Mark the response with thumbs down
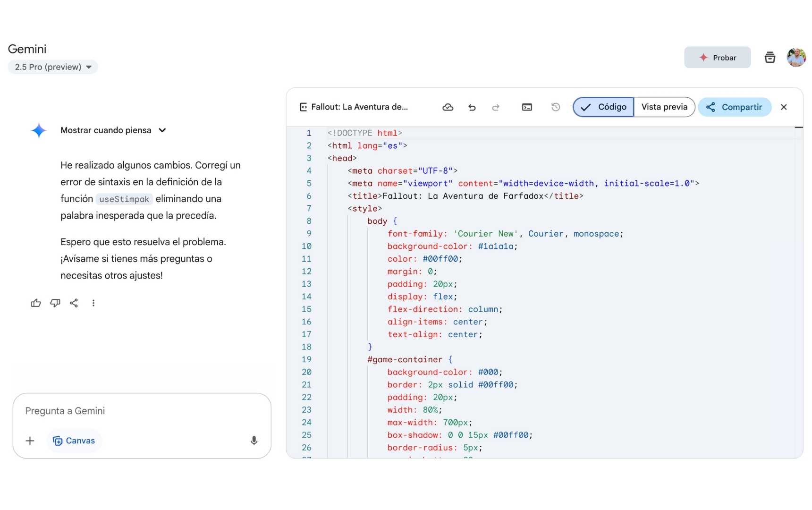The image size is (812, 510). point(55,303)
